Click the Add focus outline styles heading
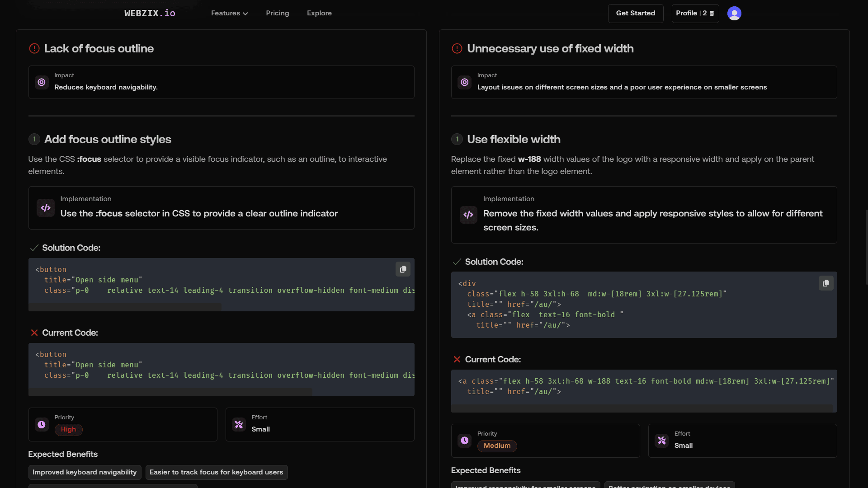 point(108,139)
